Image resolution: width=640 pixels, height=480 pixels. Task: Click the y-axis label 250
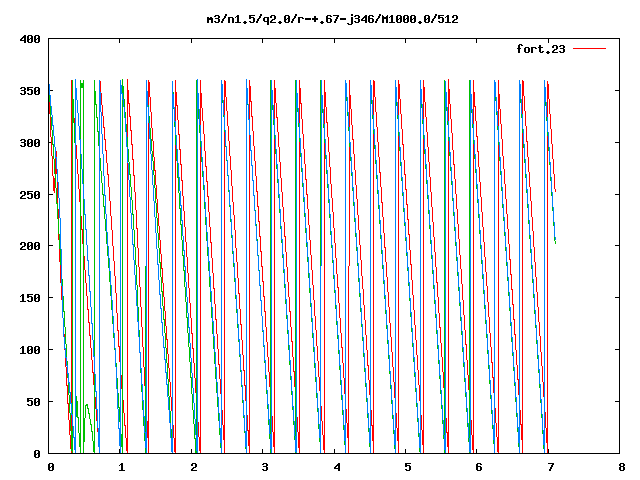30,195
